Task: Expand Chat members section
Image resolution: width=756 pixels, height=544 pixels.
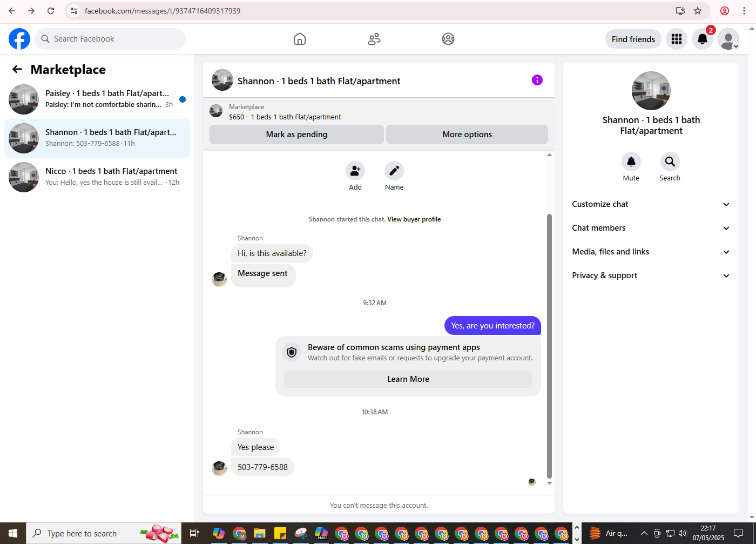Action: (651, 228)
